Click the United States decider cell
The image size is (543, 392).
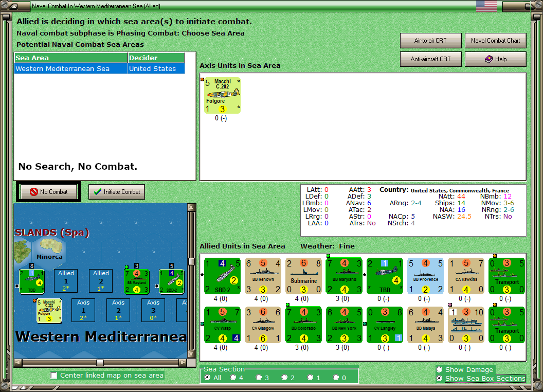click(156, 68)
